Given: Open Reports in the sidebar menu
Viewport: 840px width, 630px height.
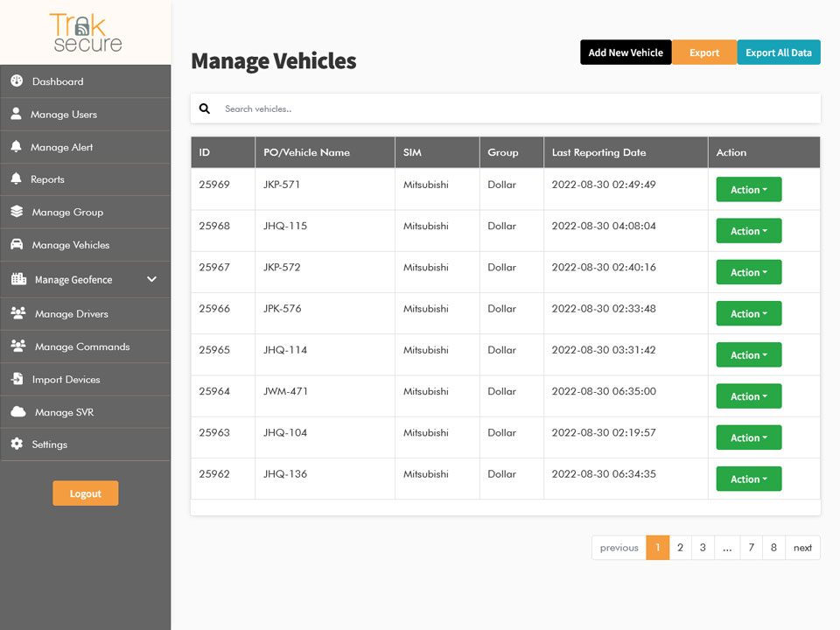Looking at the screenshot, I should click(x=48, y=179).
